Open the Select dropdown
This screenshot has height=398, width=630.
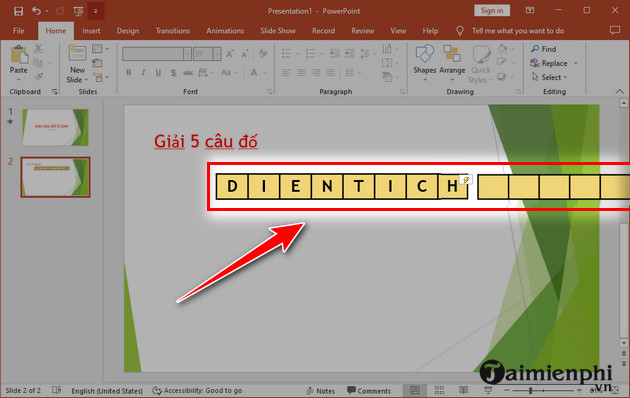tap(549, 77)
